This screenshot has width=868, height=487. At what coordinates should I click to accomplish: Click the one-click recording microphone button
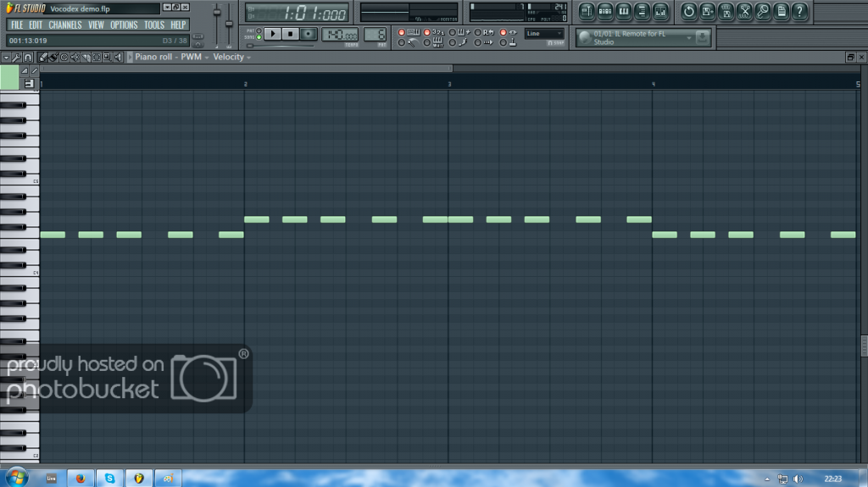point(763,11)
